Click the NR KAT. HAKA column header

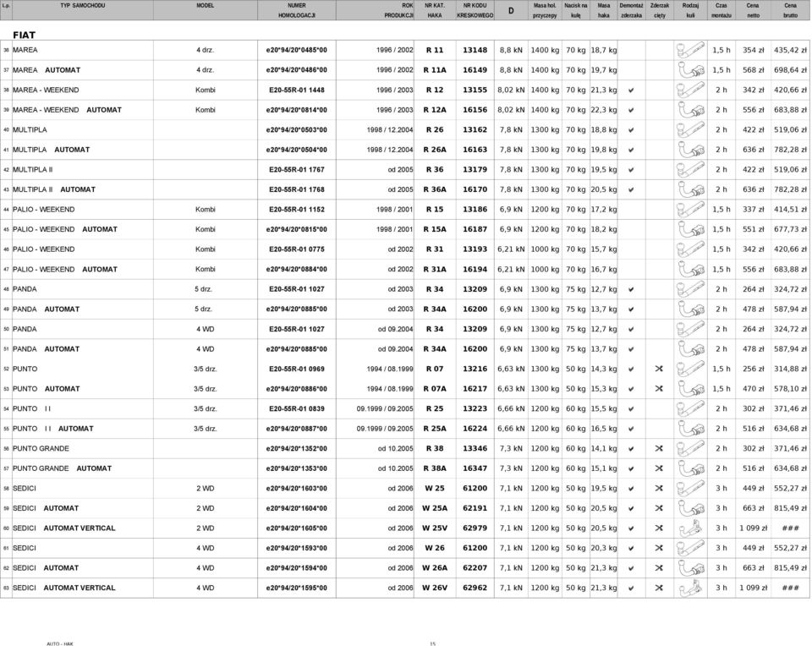click(435, 10)
